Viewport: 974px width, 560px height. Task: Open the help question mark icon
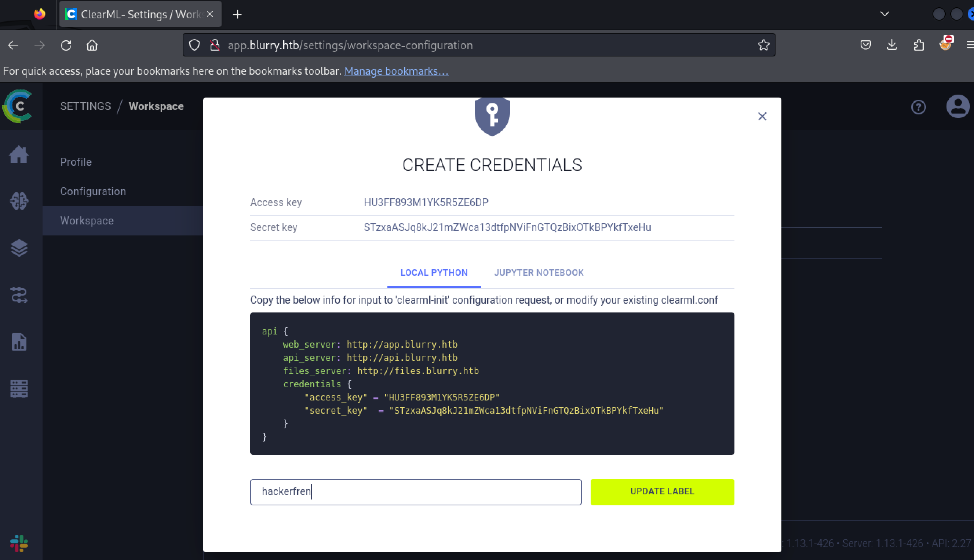click(918, 107)
